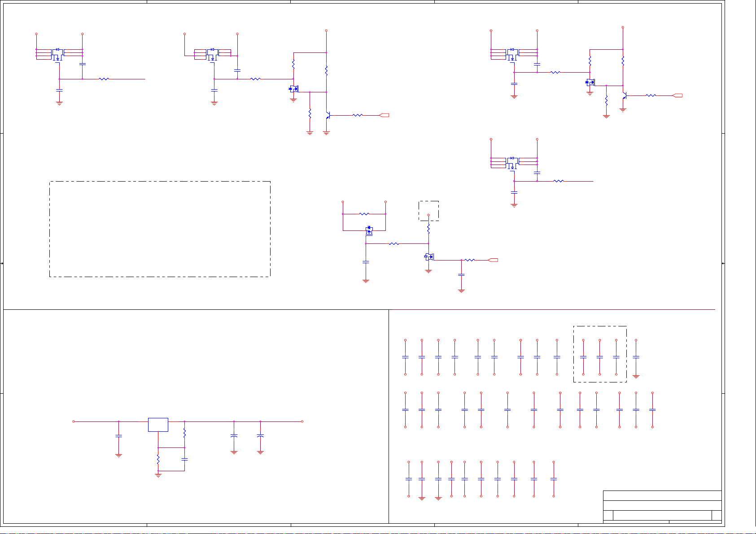The image size is (756, 534).
Task: Select the MOSFET directly beneath the bridging resistor
Action: click(x=369, y=230)
